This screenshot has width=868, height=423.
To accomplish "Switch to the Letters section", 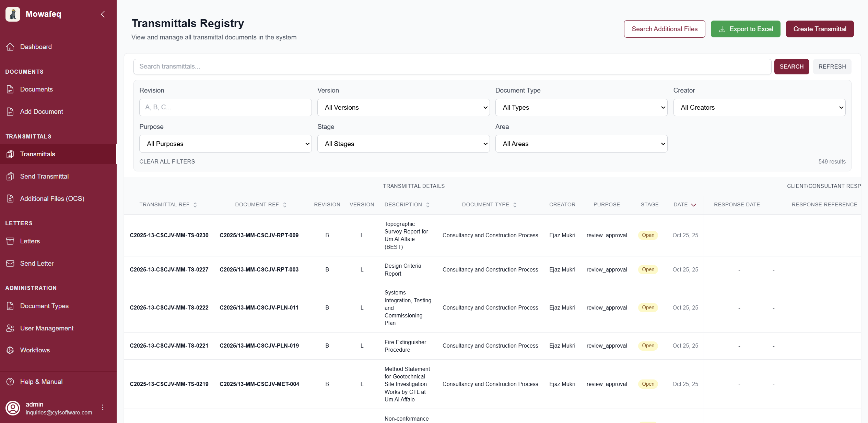I will (x=30, y=241).
